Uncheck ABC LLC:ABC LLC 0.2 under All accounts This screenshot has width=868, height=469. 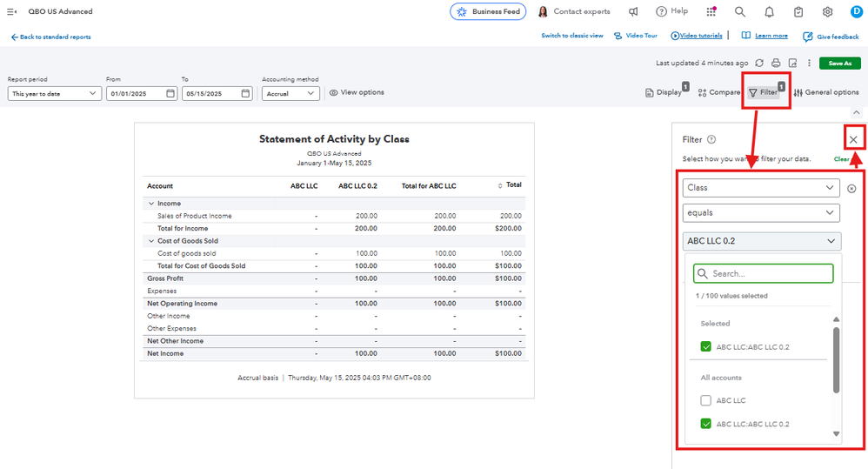706,424
